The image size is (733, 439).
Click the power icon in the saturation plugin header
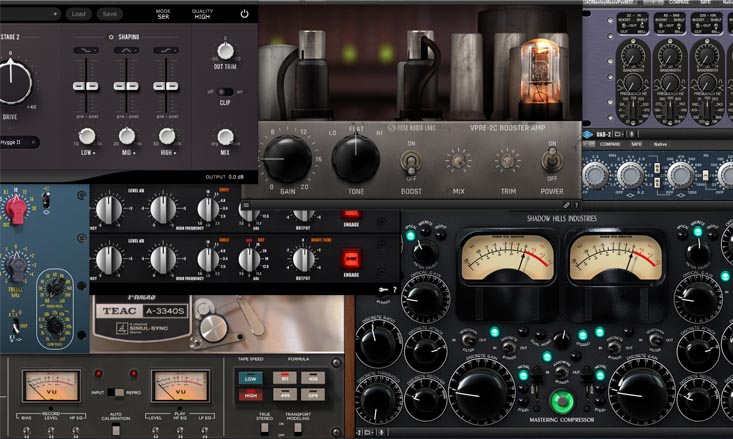pyautogui.click(x=244, y=14)
